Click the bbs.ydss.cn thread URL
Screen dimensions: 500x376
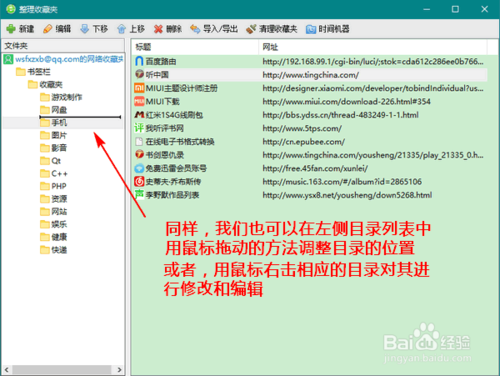click(340, 115)
